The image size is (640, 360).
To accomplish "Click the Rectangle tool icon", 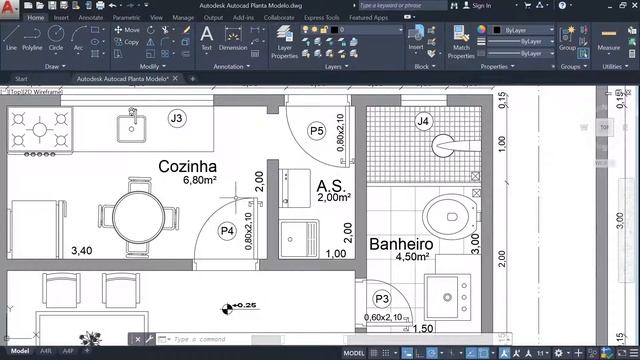I will (x=95, y=30).
